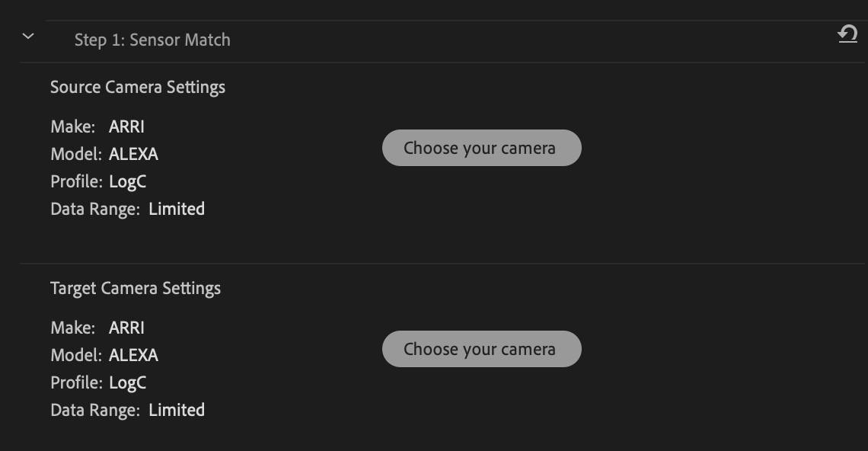Image resolution: width=868 pixels, height=451 pixels.
Task: Select the ARRI make value under Source Camera
Action: 126,127
